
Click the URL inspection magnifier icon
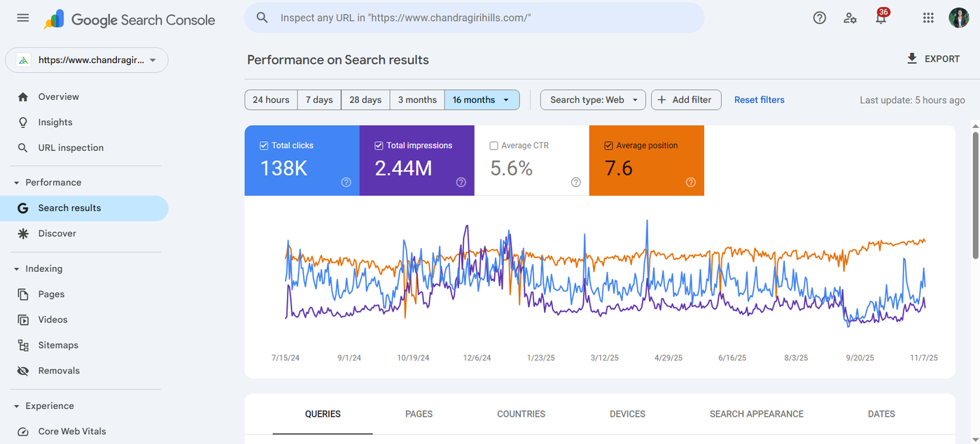click(x=23, y=148)
